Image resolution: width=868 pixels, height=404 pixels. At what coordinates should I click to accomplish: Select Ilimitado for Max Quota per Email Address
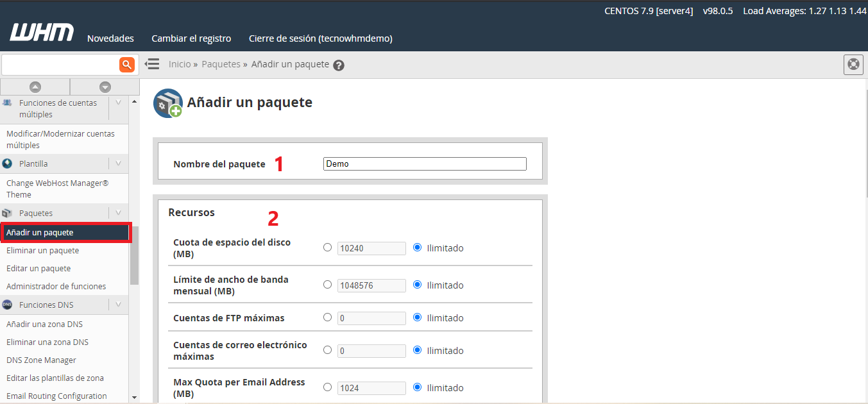[418, 387]
